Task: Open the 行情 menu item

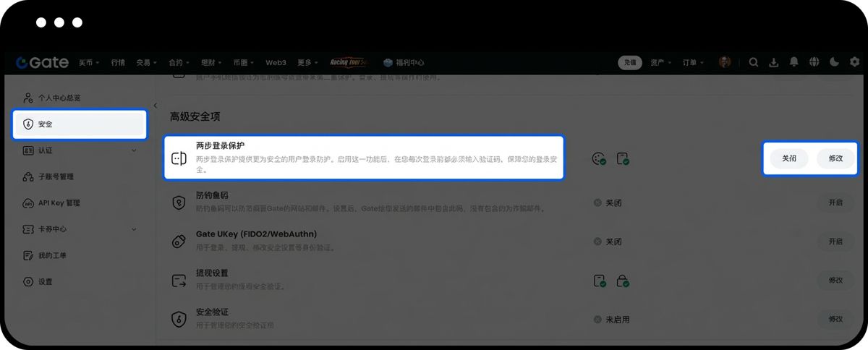Action: (118, 62)
